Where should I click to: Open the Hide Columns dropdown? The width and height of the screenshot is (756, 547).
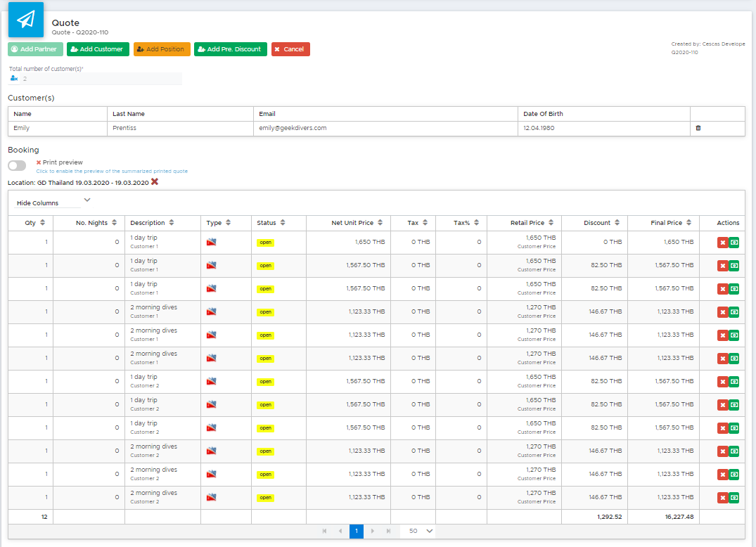[53, 202]
